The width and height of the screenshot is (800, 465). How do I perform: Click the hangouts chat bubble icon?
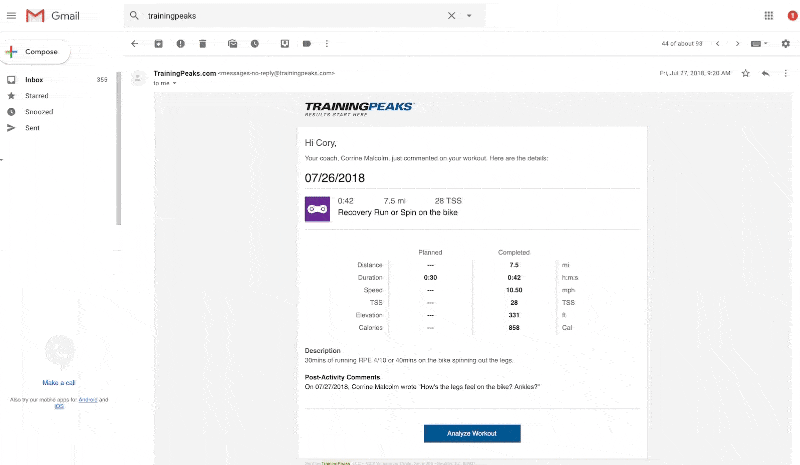pos(60,351)
